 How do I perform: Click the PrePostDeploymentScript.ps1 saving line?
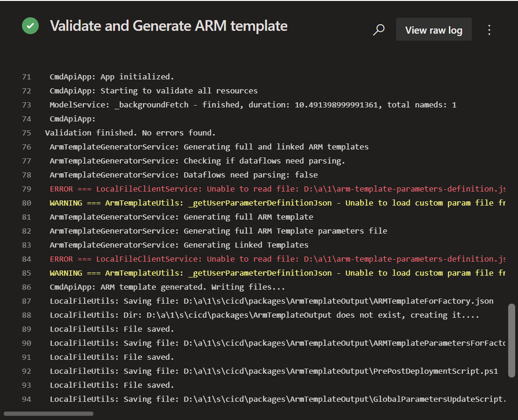(274, 371)
